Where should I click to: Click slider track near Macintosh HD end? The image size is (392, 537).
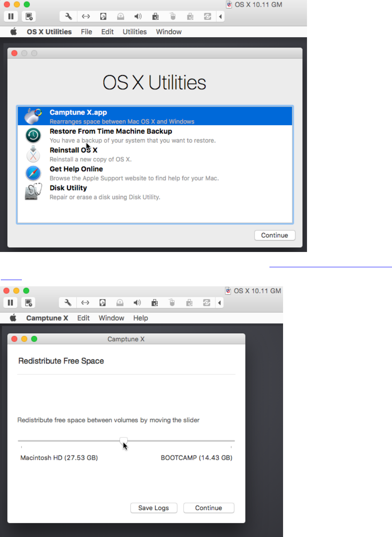click(25, 441)
